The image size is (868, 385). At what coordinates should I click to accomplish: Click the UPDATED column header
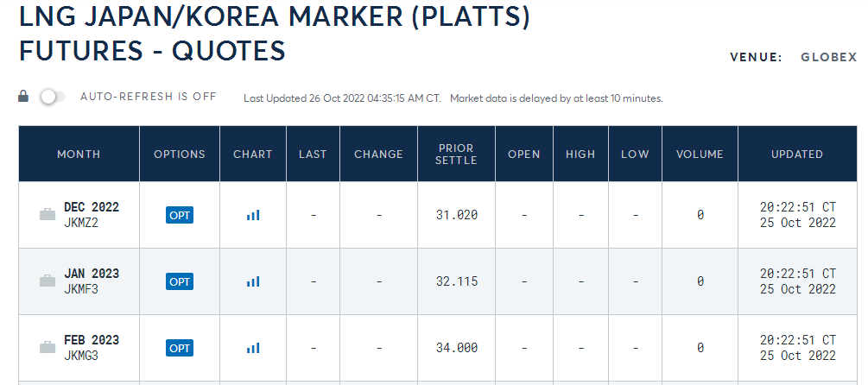(796, 155)
